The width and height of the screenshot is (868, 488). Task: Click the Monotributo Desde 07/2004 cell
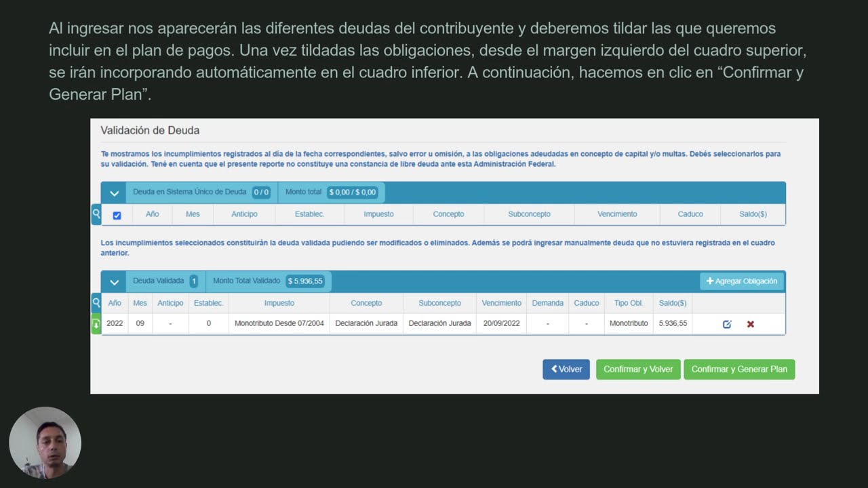click(279, 323)
